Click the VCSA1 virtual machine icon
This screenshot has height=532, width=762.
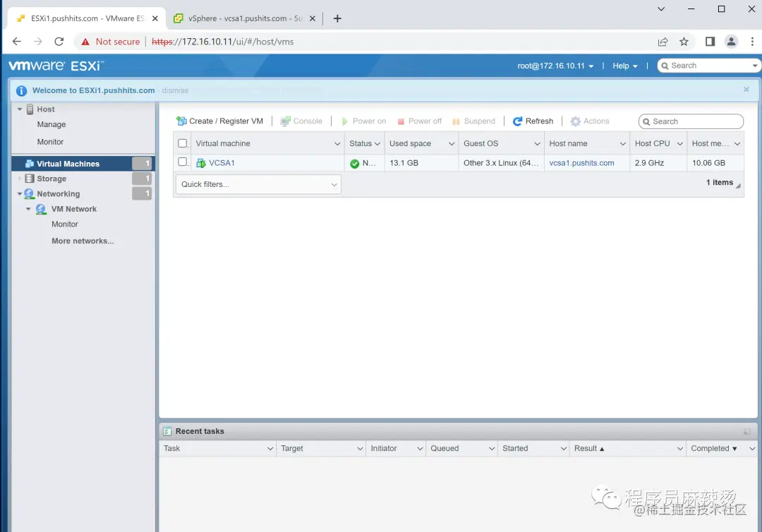200,163
